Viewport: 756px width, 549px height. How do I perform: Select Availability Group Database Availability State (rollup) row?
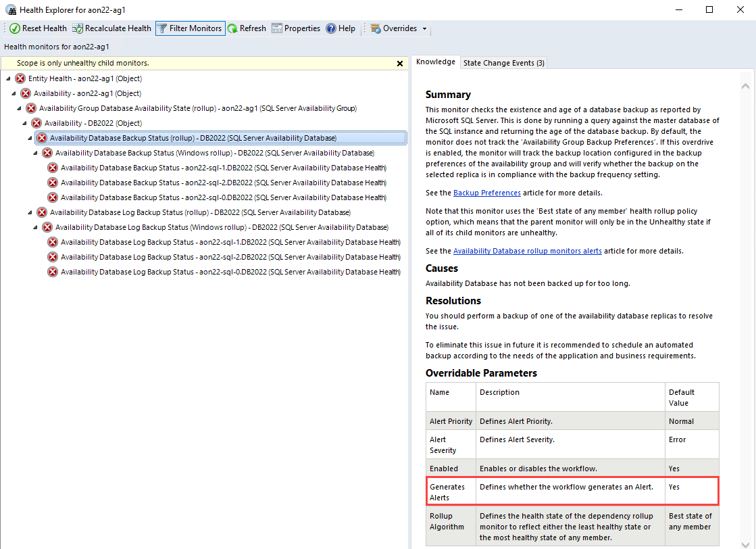[x=198, y=109]
